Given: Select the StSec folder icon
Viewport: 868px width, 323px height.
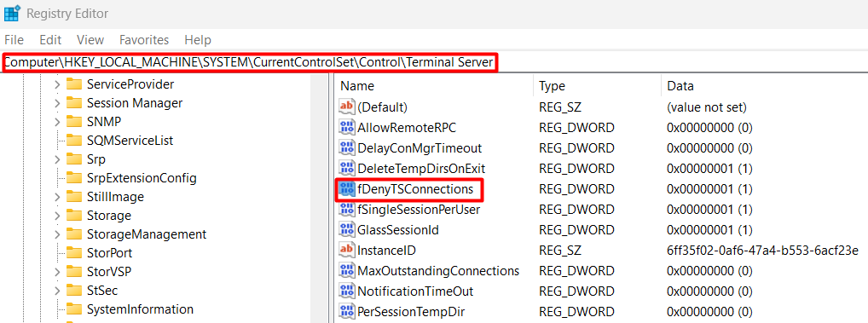Looking at the screenshot, I should (x=73, y=291).
